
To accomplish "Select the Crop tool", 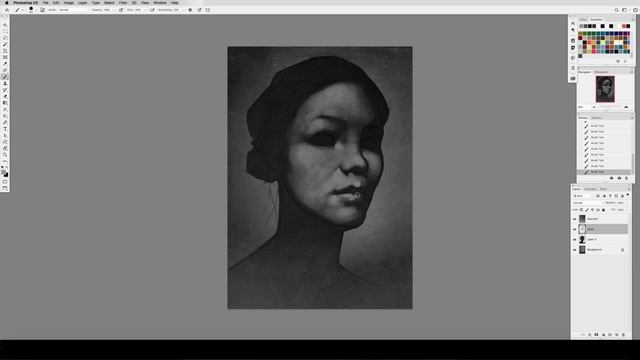I will pyautogui.click(x=5, y=51).
